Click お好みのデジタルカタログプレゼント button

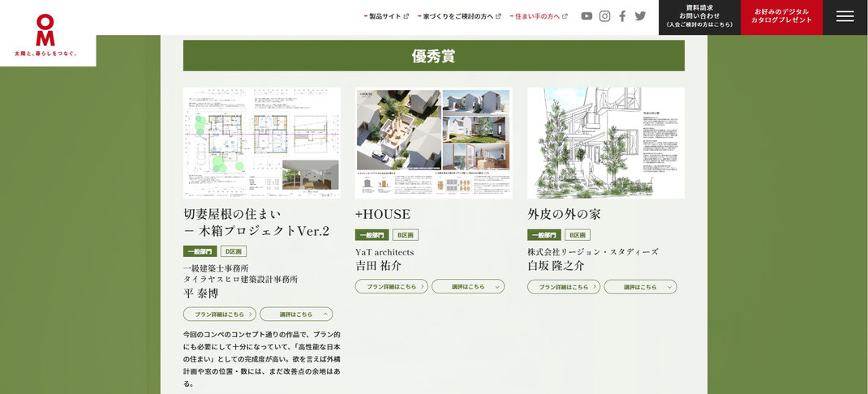782,17
